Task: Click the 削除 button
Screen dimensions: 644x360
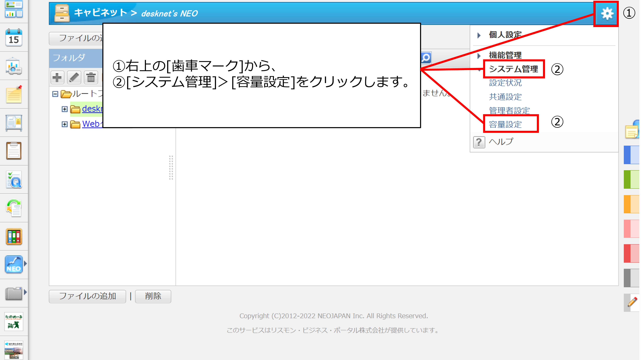Action: 153,296
